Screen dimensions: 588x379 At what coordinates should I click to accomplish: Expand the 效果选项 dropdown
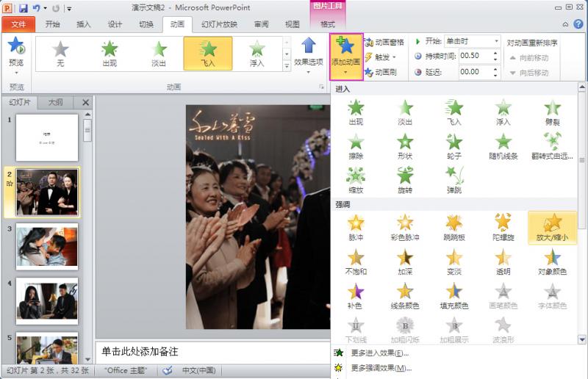309,53
